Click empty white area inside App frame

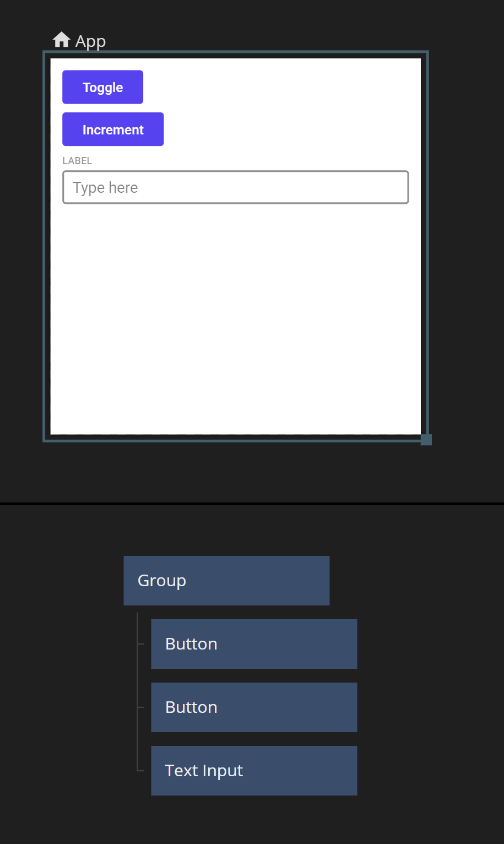click(x=235, y=320)
